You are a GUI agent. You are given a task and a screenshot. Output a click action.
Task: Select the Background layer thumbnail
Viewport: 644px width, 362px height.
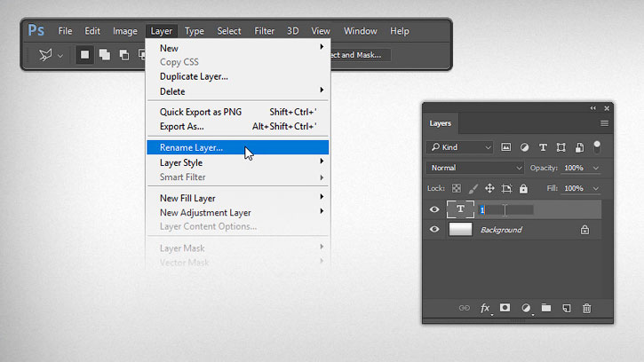460,230
